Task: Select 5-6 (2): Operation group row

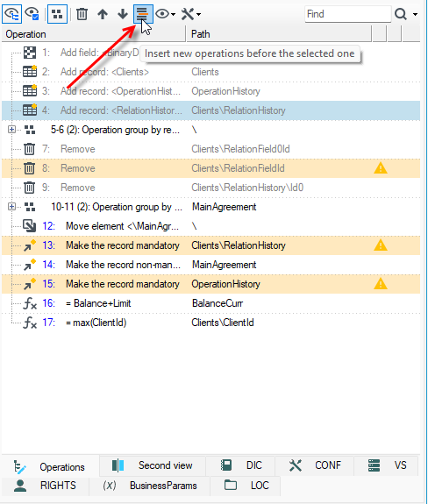Action: [x=211, y=130]
